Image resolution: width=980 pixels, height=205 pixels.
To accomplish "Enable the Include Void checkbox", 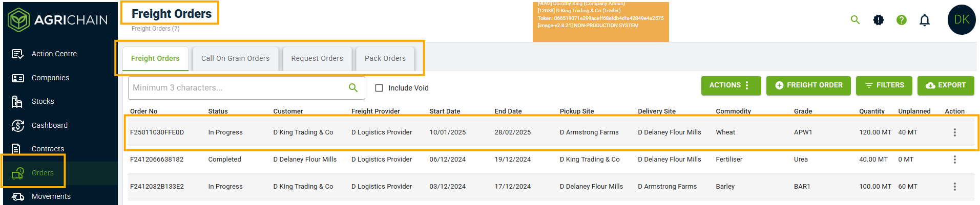I will click(379, 88).
